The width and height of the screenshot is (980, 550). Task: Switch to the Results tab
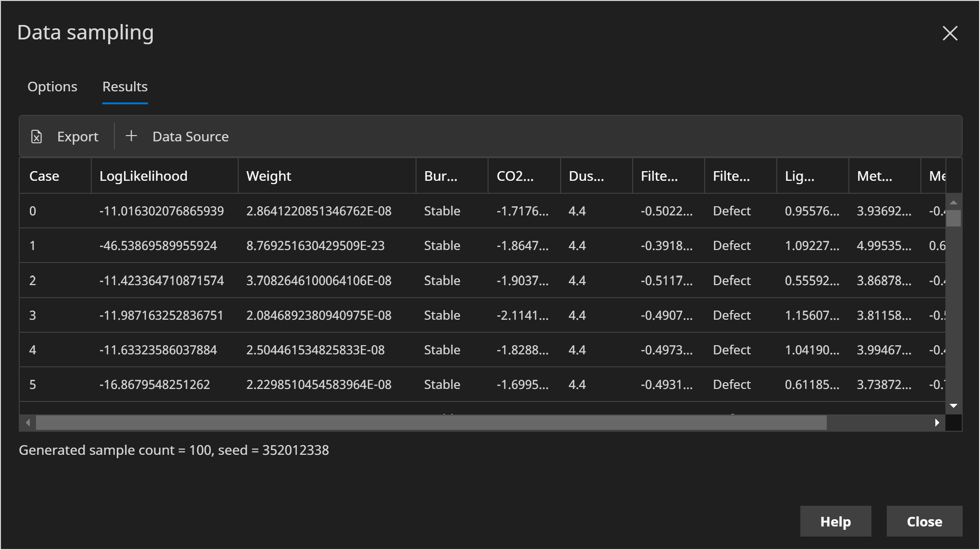pyautogui.click(x=125, y=87)
